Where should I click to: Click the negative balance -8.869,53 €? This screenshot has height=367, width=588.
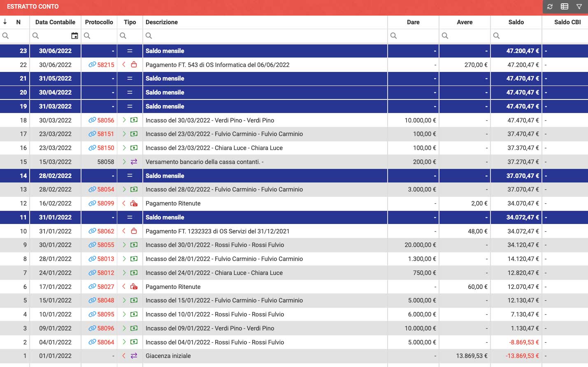524,342
